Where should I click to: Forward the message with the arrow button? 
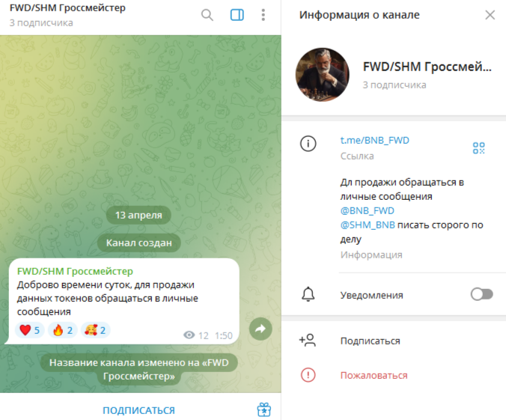click(x=260, y=329)
